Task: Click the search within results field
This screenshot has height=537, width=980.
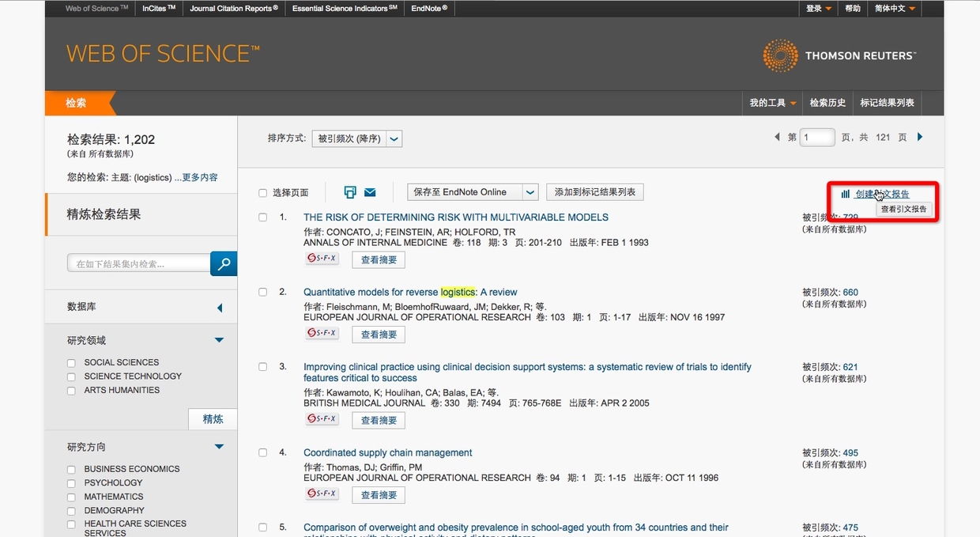Action: 139,264
